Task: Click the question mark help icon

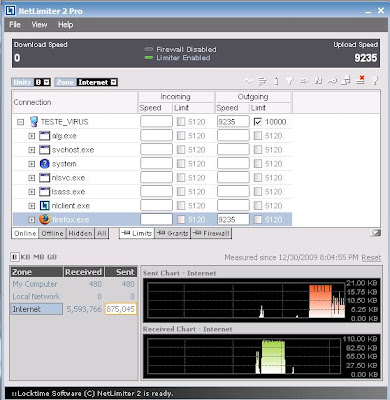Action: pos(375,81)
